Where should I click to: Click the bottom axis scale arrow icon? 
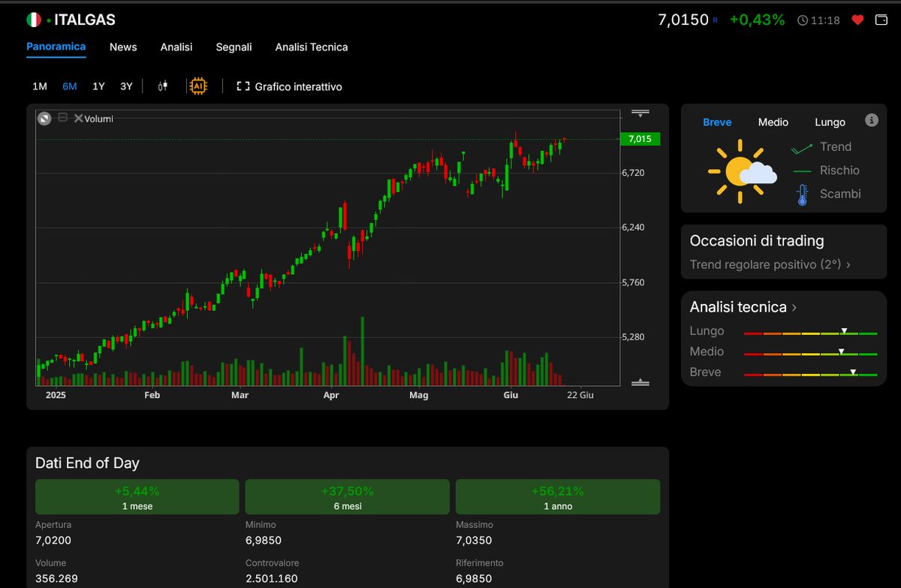tap(640, 382)
